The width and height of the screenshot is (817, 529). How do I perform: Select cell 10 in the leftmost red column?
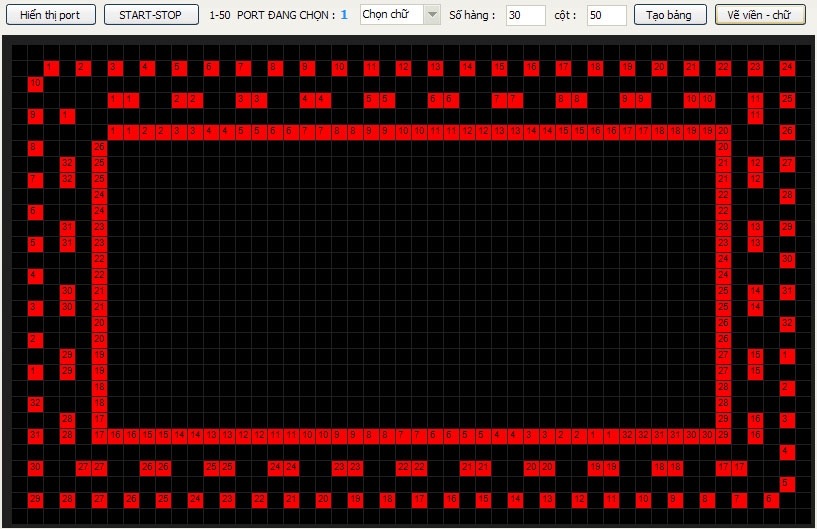click(35, 83)
